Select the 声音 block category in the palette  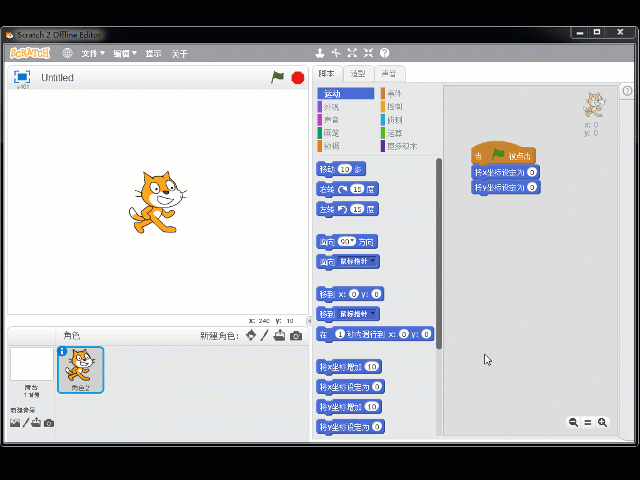coord(331,120)
